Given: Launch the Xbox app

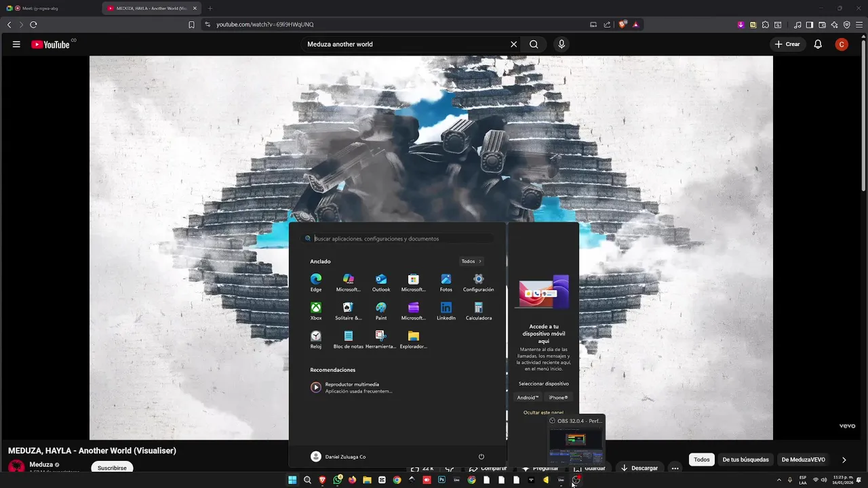Looking at the screenshot, I should pos(316,311).
